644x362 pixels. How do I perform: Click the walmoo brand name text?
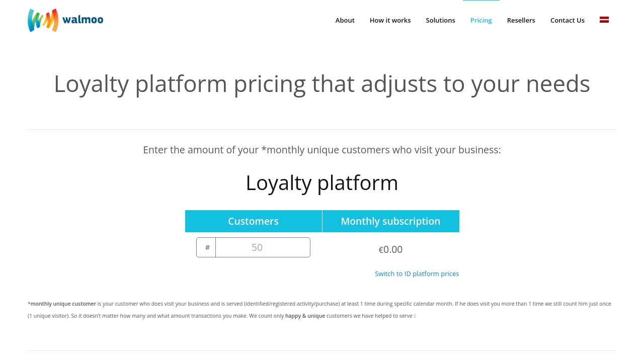point(83,20)
